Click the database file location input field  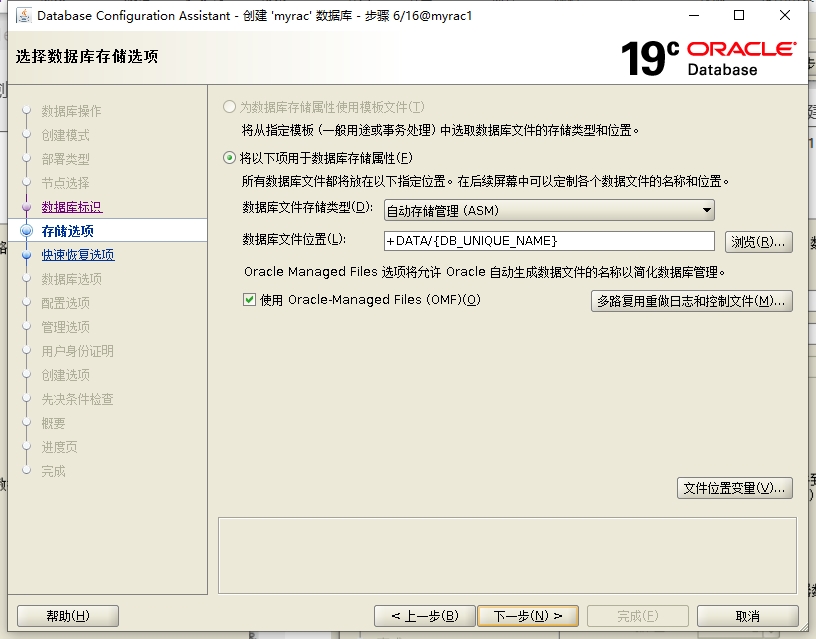pyautogui.click(x=549, y=241)
